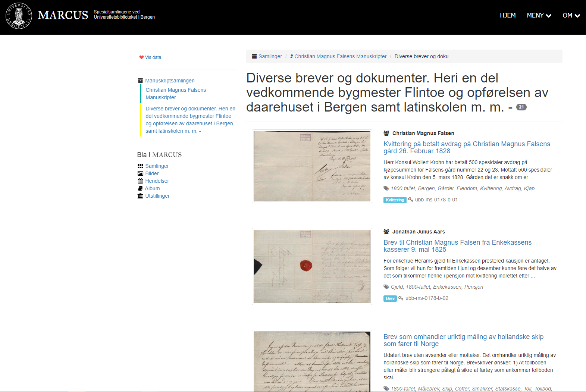Click the archive icon in the breadcrumb

click(254, 56)
